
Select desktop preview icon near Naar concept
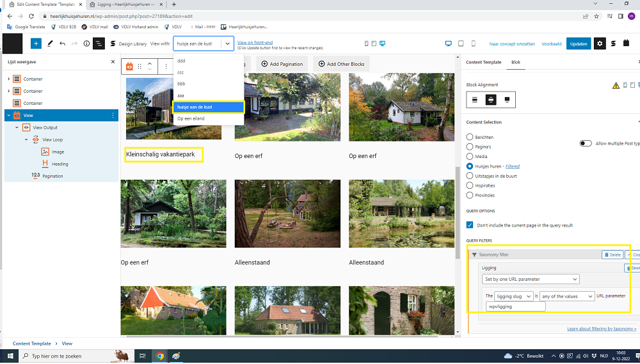click(448, 44)
